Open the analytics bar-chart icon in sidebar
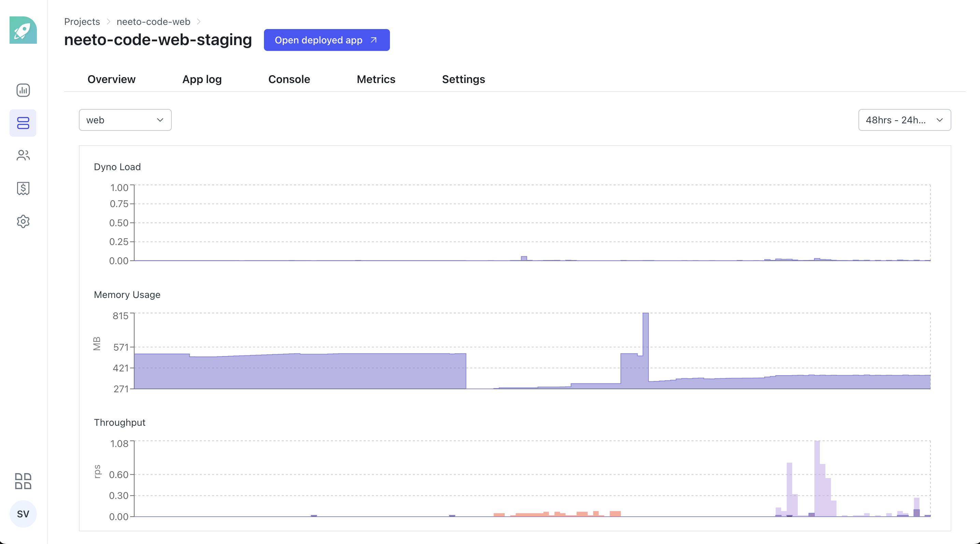 pyautogui.click(x=23, y=90)
